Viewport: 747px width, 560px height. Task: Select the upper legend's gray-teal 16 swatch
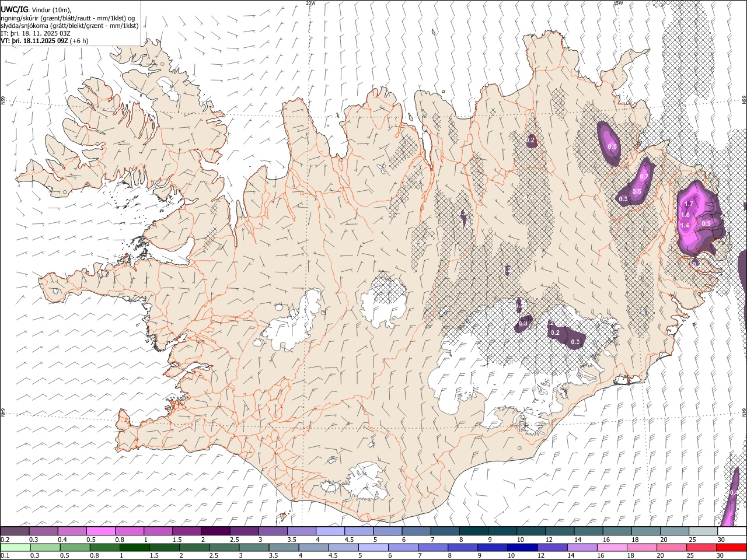[617, 531]
